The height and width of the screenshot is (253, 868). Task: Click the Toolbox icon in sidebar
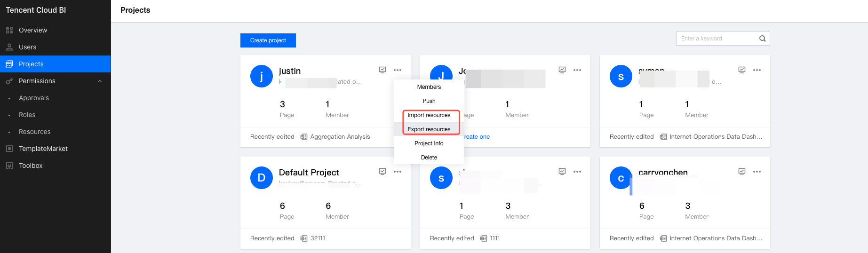[9, 166]
